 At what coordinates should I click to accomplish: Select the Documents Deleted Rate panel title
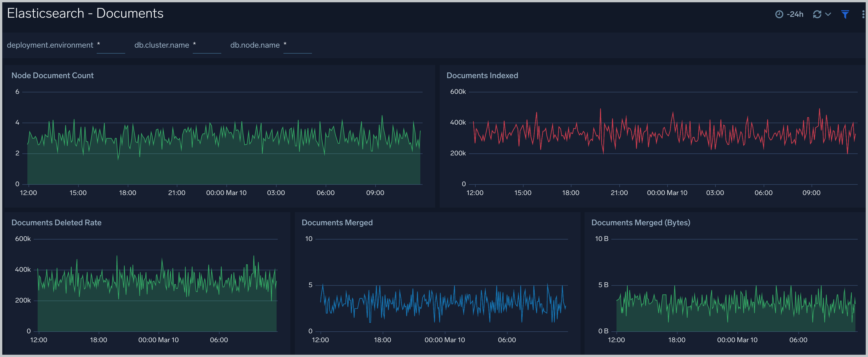[56, 223]
